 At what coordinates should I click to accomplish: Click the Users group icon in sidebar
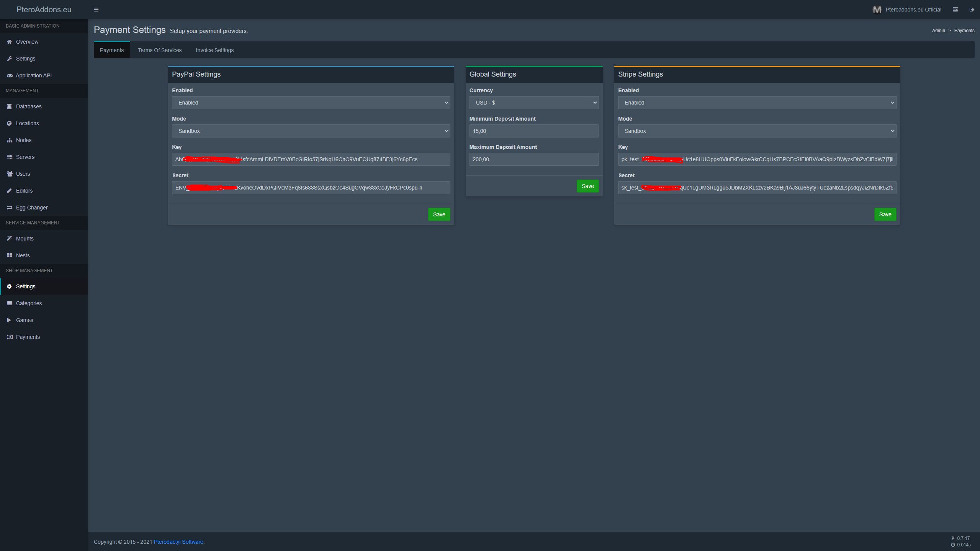(9, 174)
